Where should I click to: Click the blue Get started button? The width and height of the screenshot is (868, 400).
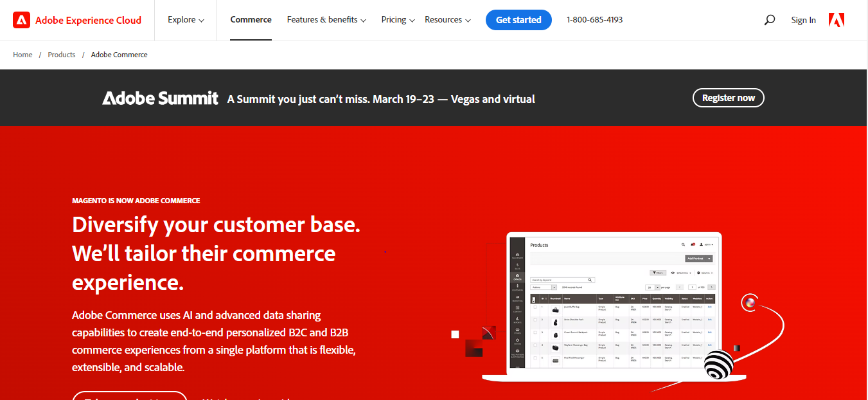tap(518, 20)
